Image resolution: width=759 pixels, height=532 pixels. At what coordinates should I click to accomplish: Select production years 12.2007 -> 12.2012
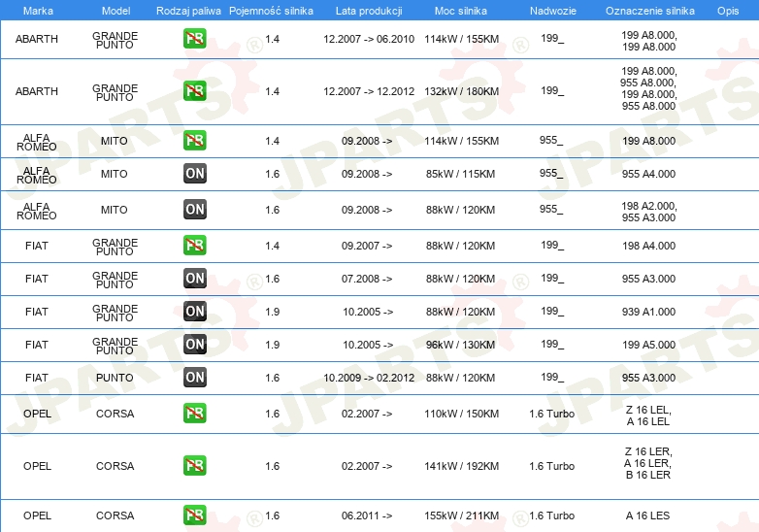click(x=369, y=91)
